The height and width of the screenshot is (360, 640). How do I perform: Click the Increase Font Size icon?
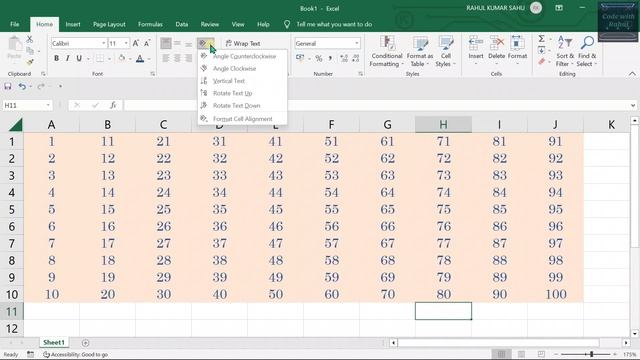(x=136, y=43)
